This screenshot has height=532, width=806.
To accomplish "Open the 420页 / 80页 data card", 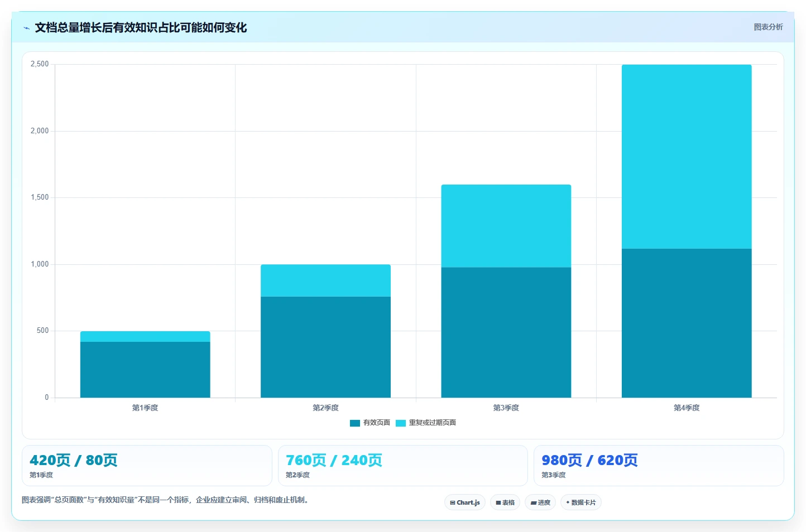I will tap(147, 466).
